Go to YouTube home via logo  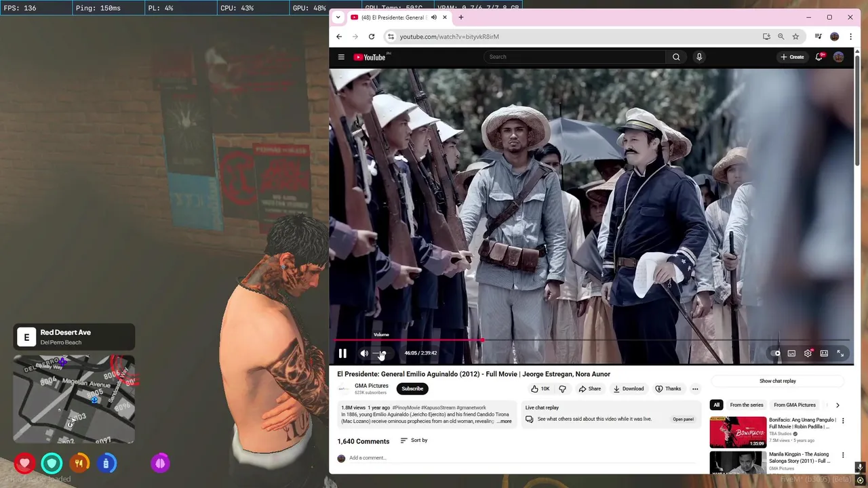pyautogui.click(x=370, y=57)
